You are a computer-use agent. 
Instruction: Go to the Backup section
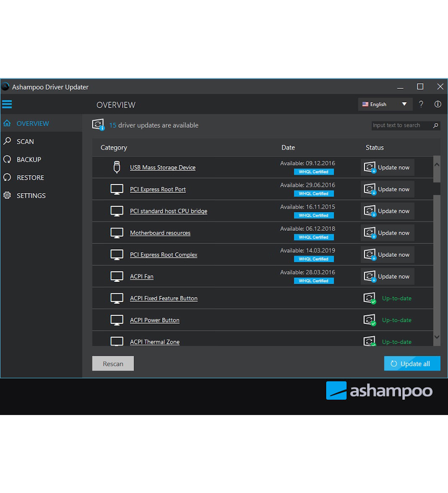29,160
